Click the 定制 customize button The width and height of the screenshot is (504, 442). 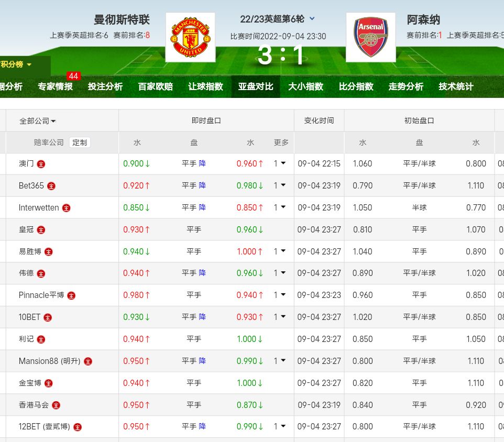coord(80,142)
